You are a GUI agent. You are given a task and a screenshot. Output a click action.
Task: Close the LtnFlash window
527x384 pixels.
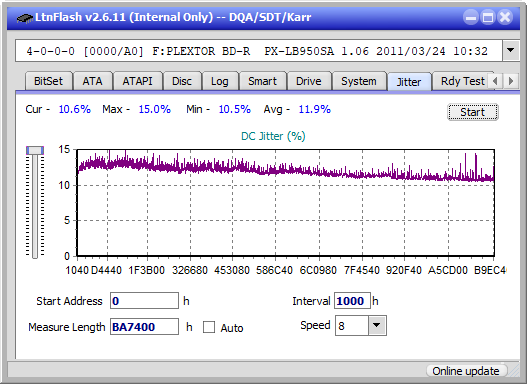click(x=505, y=17)
